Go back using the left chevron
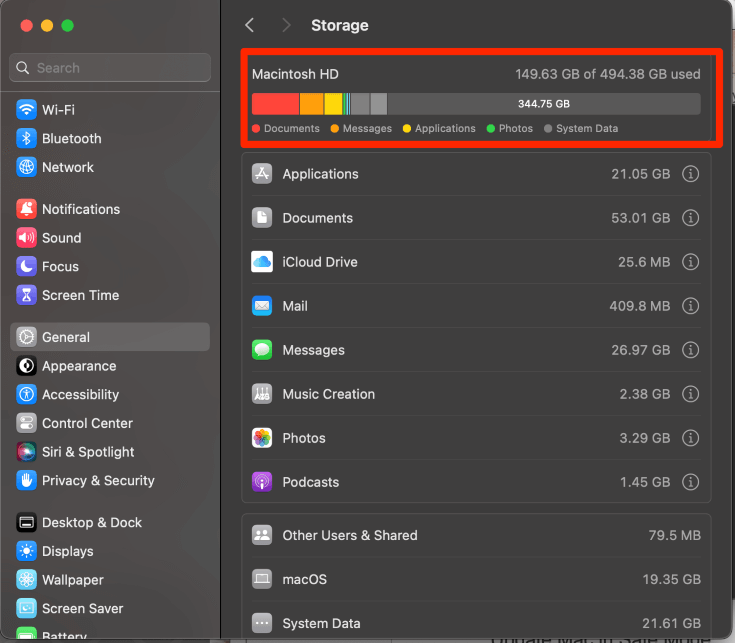 pos(250,25)
